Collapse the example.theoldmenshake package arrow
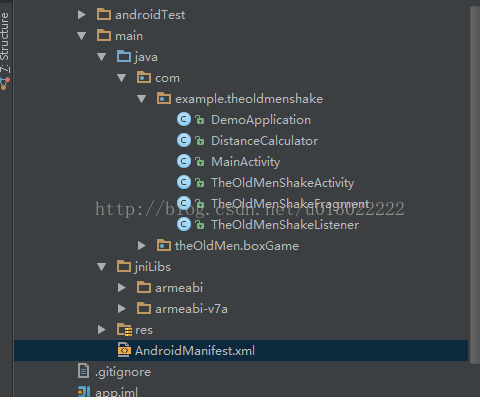This screenshot has height=397, width=480. [142, 99]
